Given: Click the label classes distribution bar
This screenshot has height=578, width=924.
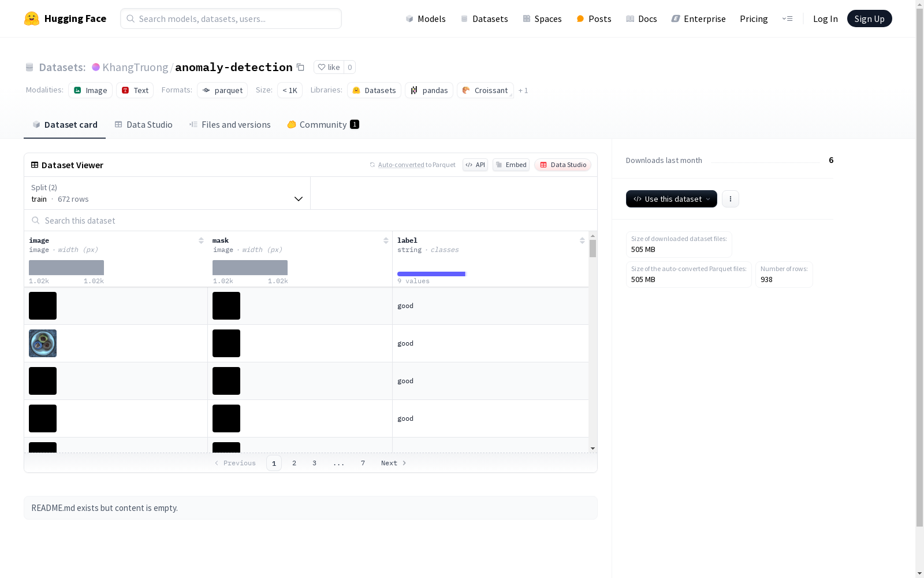Looking at the screenshot, I should (431, 273).
